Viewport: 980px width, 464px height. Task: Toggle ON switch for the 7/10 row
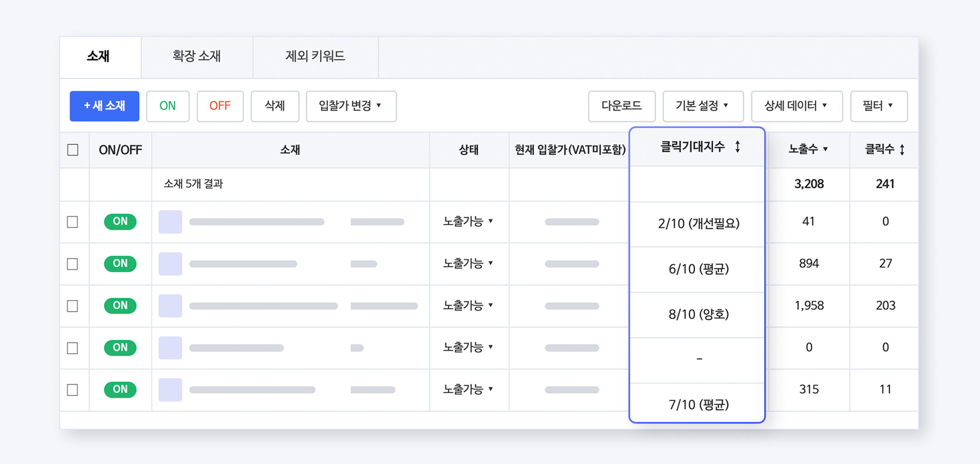(x=120, y=389)
